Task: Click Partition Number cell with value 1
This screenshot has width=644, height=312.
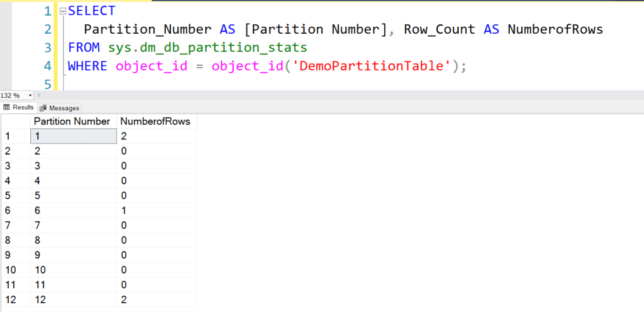Action: coord(73,137)
